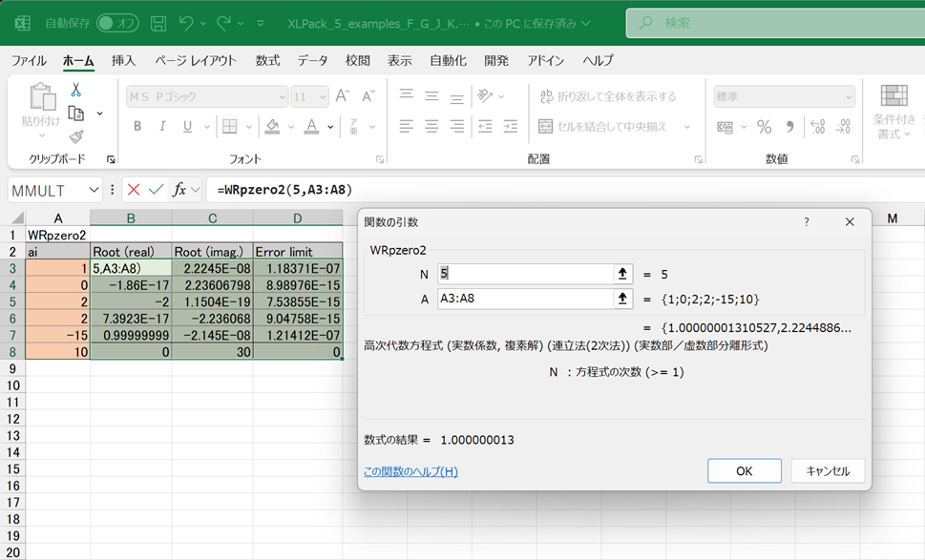Click the Align Right icon
This screenshot has width=925, height=560.
pos(457,126)
